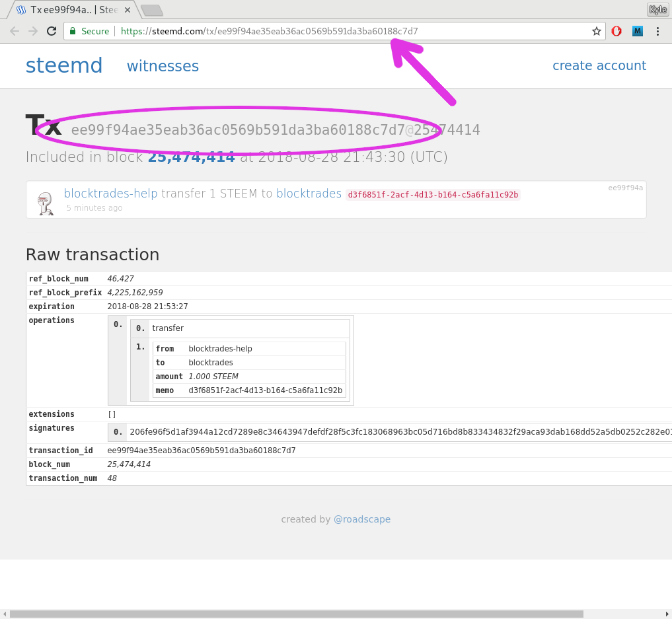Open the @roadscape creator link
The height and width of the screenshot is (619, 672).
click(362, 519)
